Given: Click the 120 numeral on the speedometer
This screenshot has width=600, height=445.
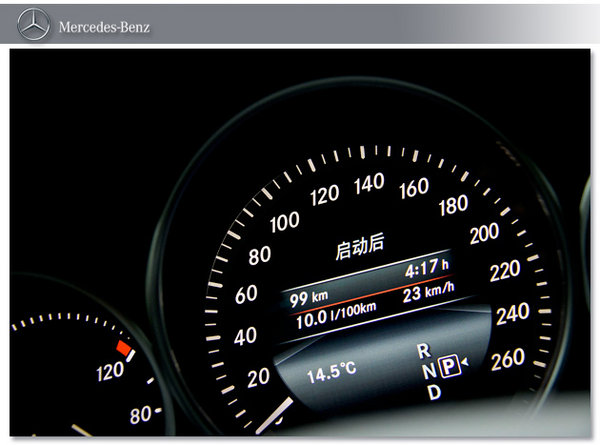Looking at the screenshot, I should 324,195.
